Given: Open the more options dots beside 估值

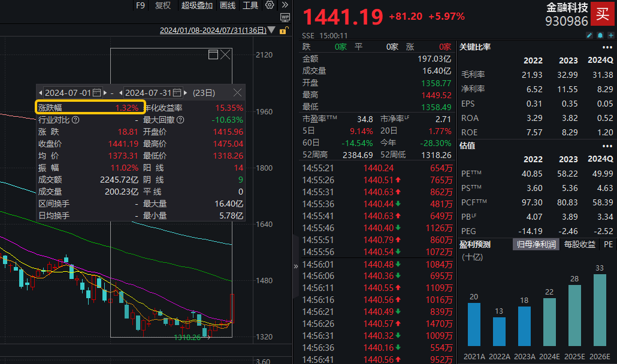Looking at the screenshot, I should [x=607, y=145].
